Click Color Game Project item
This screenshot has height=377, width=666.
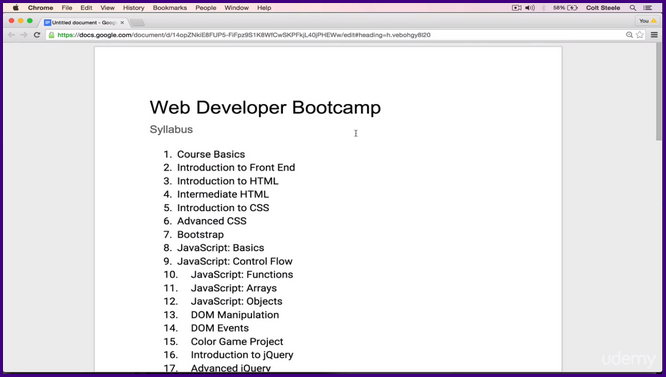pyautogui.click(x=237, y=341)
